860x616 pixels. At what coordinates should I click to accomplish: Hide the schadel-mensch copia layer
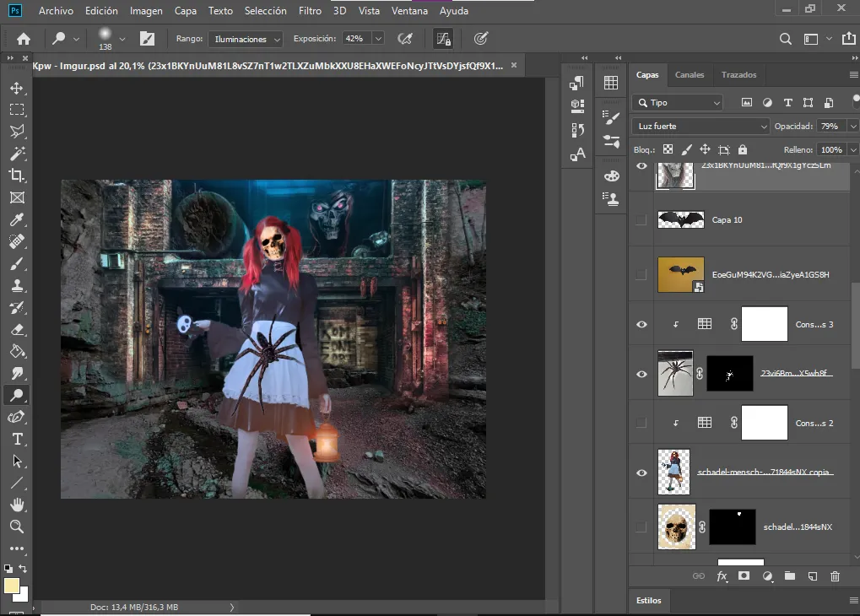point(641,473)
